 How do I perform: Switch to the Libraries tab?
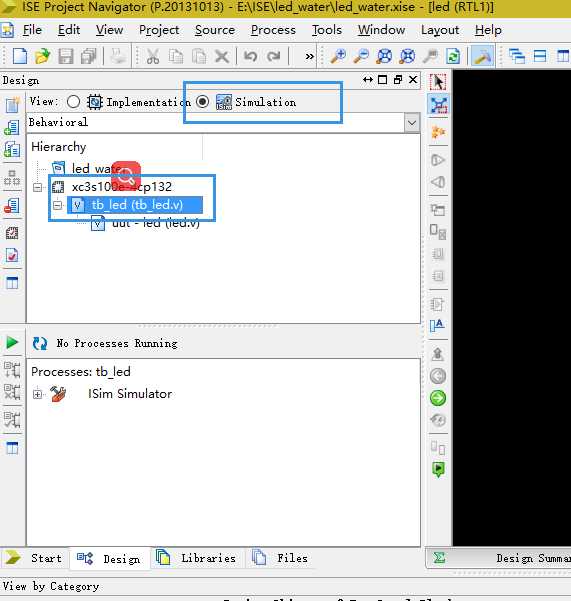pos(197,558)
